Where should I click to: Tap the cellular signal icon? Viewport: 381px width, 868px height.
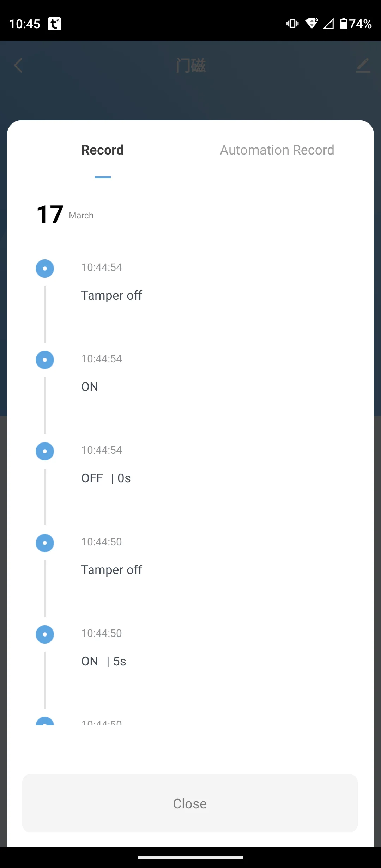(328, 24)
